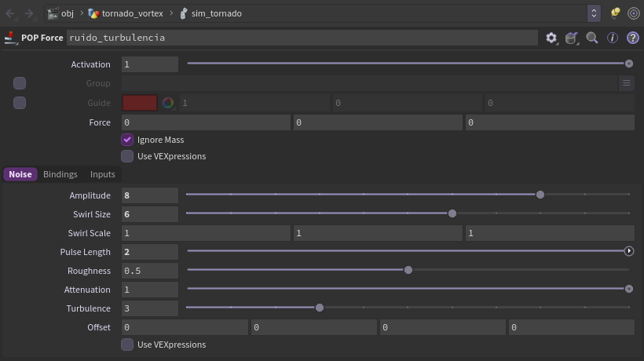Click the Amplitude value field showing 8
This screenshot has width=644, height=361.
(x=150, y=195)
